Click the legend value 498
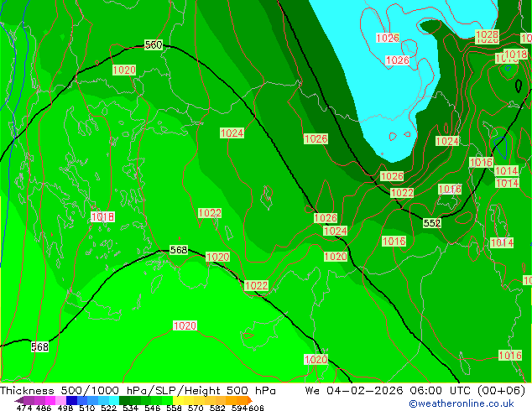Image resolution: width=532 pixels, height=411 pixels. pyautogui.click(x=65, y=408)
